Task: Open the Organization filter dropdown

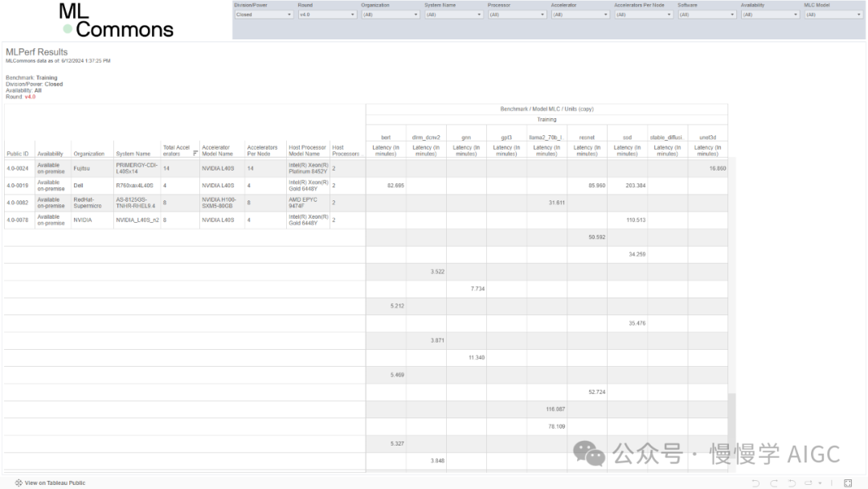Action: (x=390, y=15)
